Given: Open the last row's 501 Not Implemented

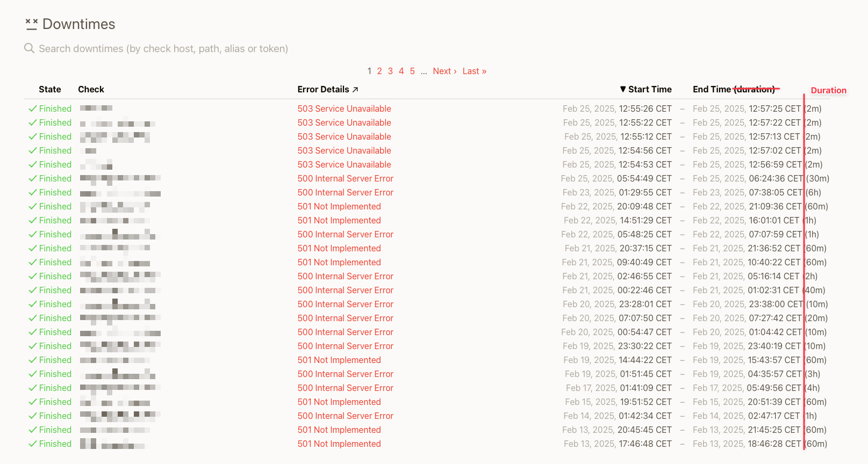Looking at the screenshot, I should 339,444.
